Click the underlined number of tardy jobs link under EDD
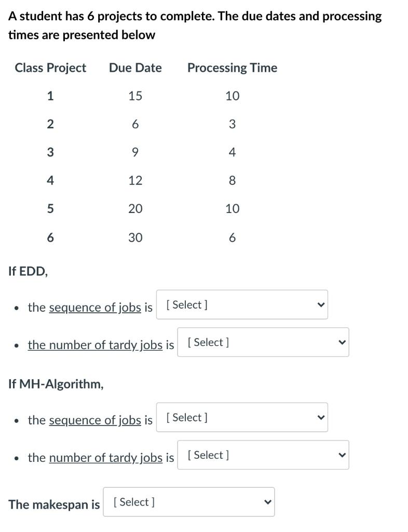This screenshot has width=408, height=532. point(96,344)
